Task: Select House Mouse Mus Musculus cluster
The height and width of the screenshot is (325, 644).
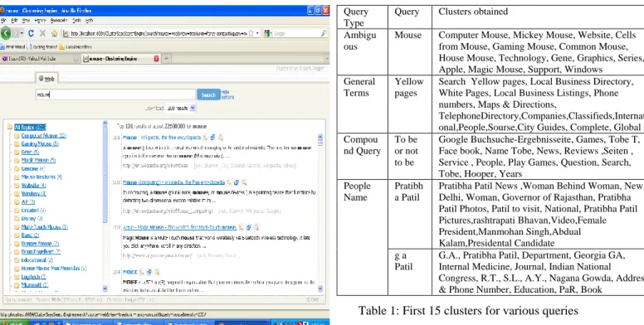Action: 53,269
